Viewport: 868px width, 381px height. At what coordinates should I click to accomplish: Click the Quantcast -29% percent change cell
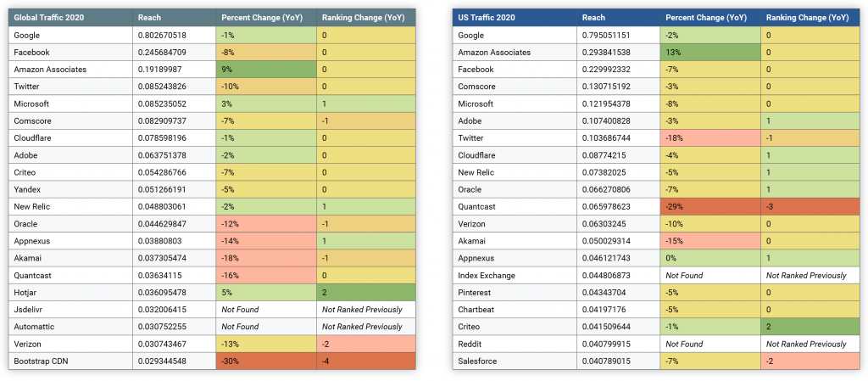point(709,207)
